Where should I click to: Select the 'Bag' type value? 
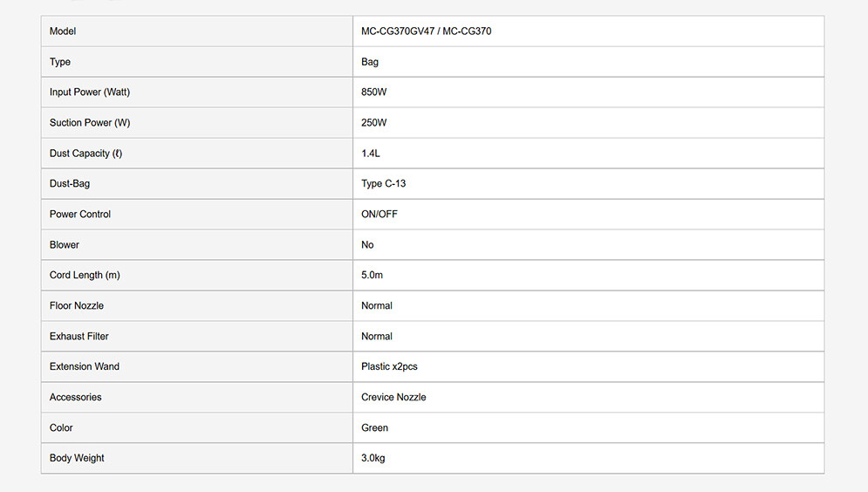(x=370, y=62)
